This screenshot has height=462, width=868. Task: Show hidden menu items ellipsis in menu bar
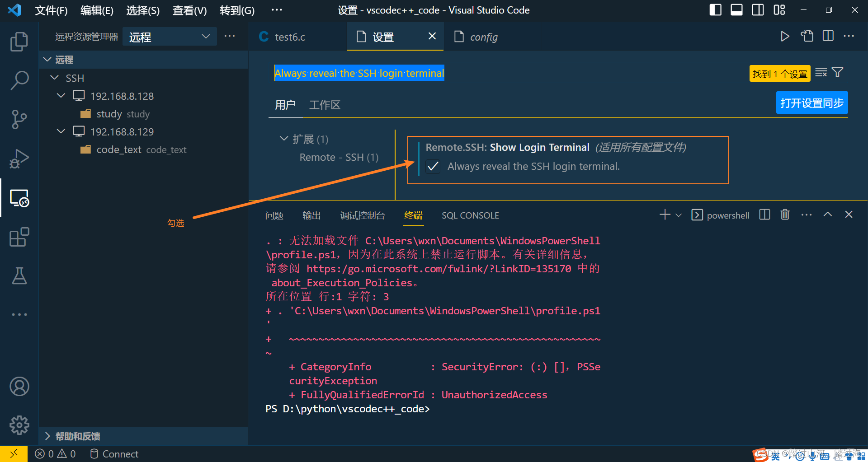point(277,10)
